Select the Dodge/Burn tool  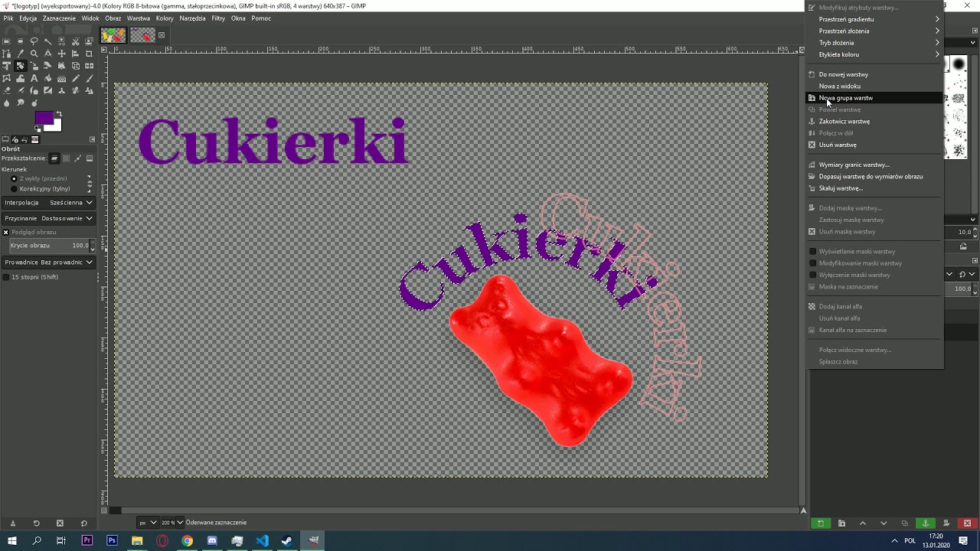click(x=34, y=103)
